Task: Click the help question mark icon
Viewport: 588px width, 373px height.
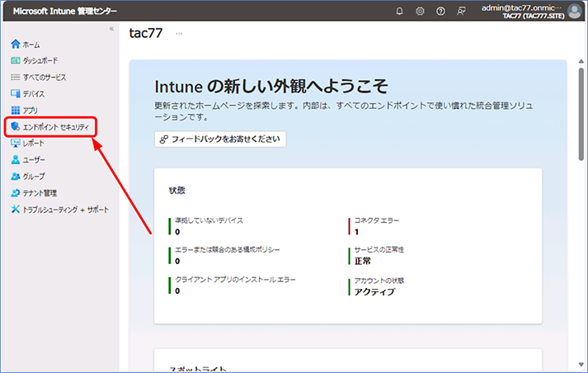Action: click(x=440, y=12)
